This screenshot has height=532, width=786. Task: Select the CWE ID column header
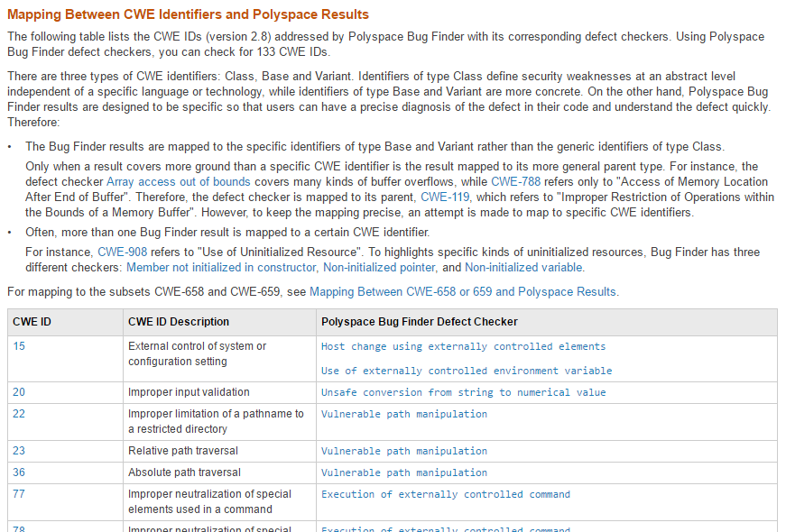pyautogui.click(x=65, y=322)
